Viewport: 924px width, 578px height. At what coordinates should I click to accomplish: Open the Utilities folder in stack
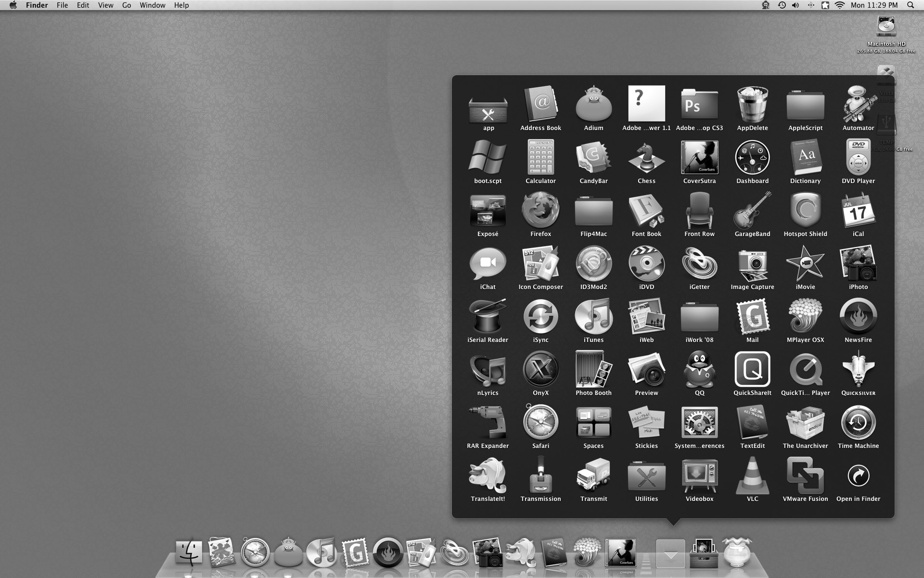[x=646, y=476]
